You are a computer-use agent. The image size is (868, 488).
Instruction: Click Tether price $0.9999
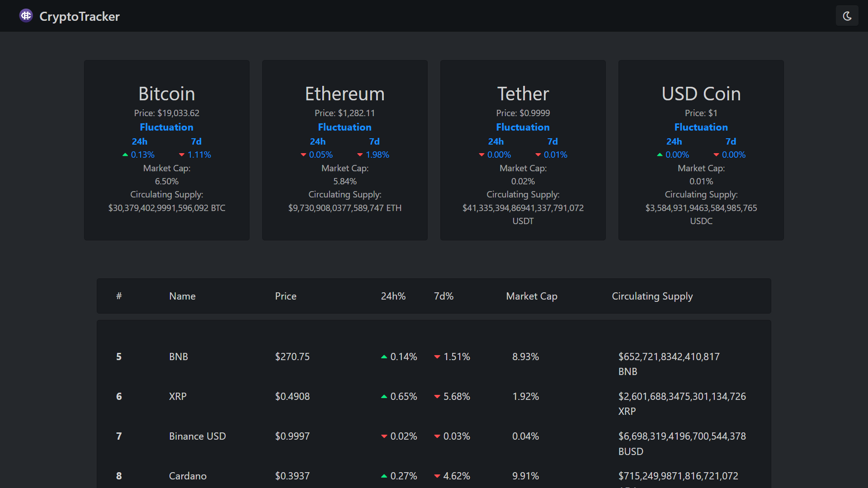[x=534, y=113]
